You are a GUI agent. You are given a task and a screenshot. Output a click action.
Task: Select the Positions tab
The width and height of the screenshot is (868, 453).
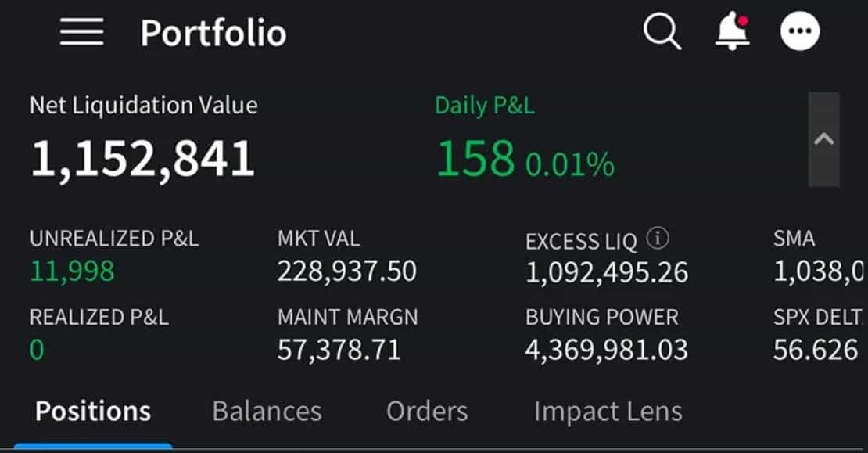93,412
